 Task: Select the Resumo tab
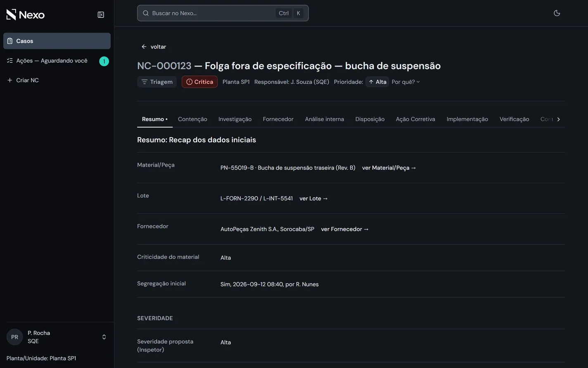155,119
